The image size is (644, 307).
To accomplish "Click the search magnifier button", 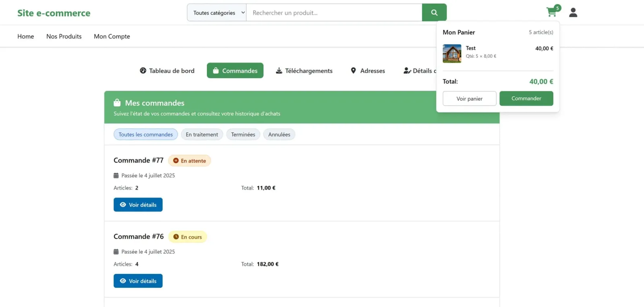I will click(x=434, y=12).
